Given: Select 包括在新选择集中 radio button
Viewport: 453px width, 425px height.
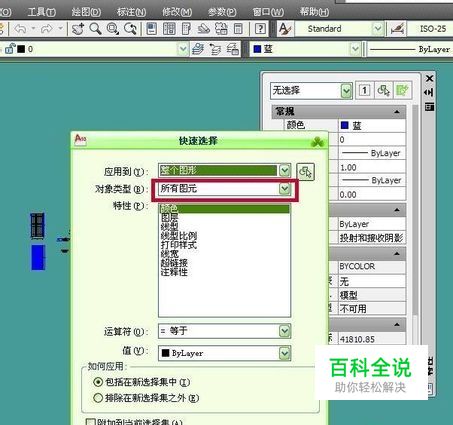Looking at the screenshot, I should [98, 382].
